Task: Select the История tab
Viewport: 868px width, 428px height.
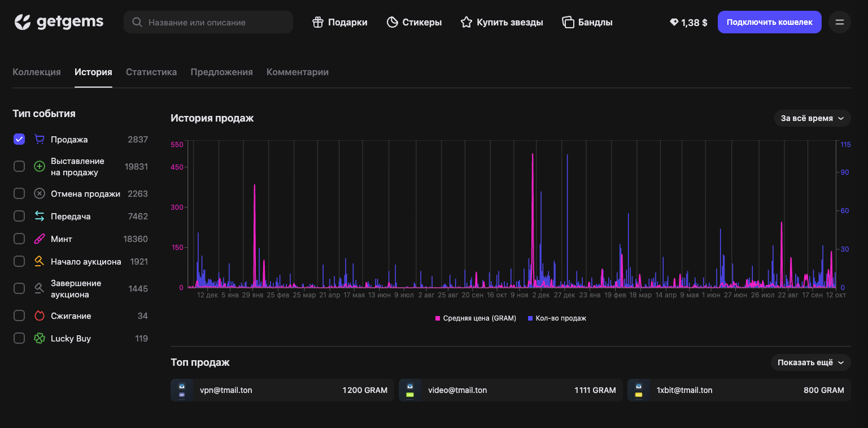Action: [93, 72]
